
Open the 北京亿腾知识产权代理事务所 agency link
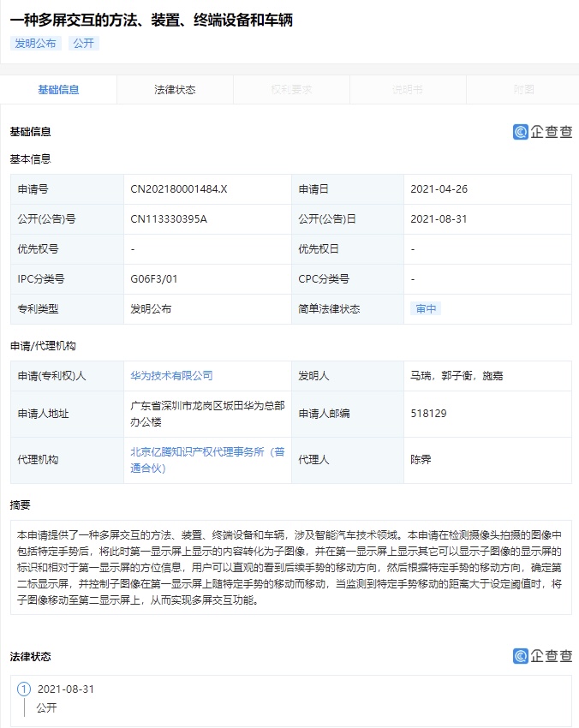pyautogui.click(x=207, y=460)
